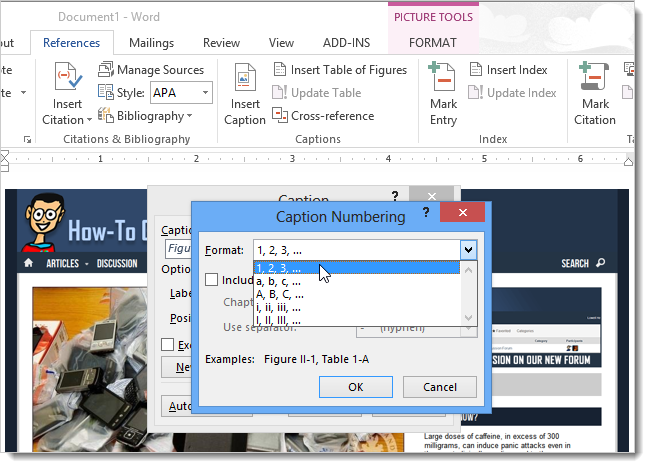Select format '1, 2, 3, ...' from the list
The height and width of the screenshot is (468, 650).
357,268
